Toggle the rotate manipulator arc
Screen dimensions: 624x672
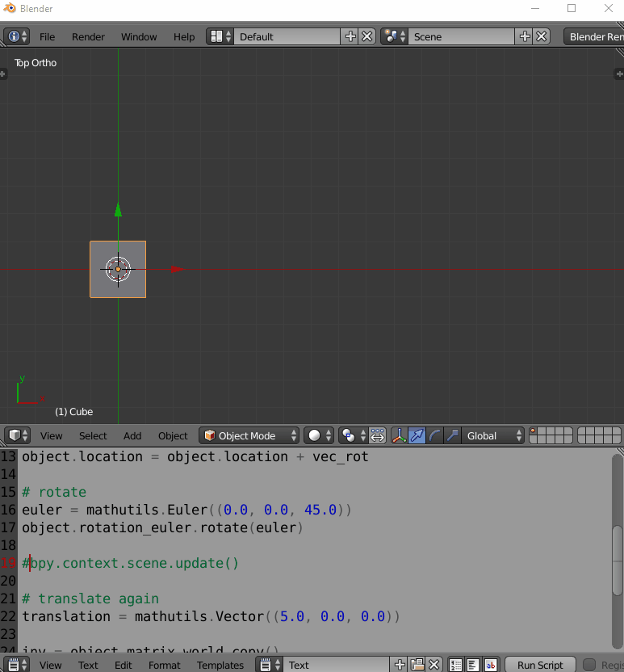coord(434,435)
